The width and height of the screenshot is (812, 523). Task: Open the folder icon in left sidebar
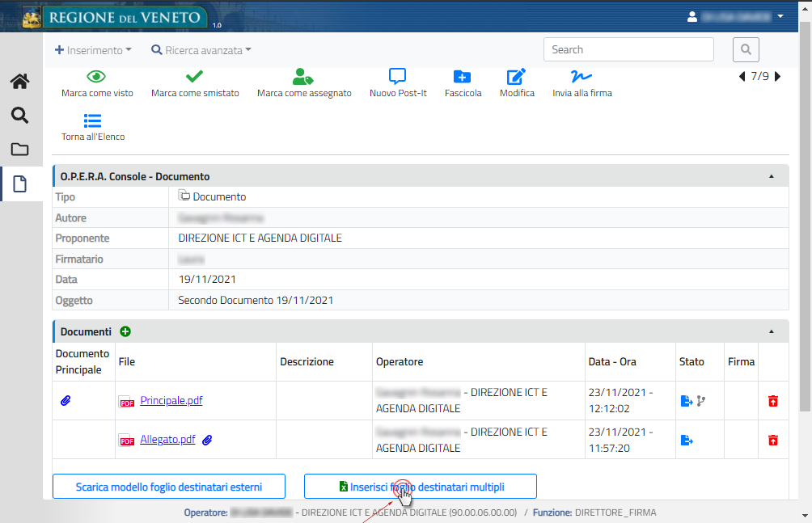(19, 149)
